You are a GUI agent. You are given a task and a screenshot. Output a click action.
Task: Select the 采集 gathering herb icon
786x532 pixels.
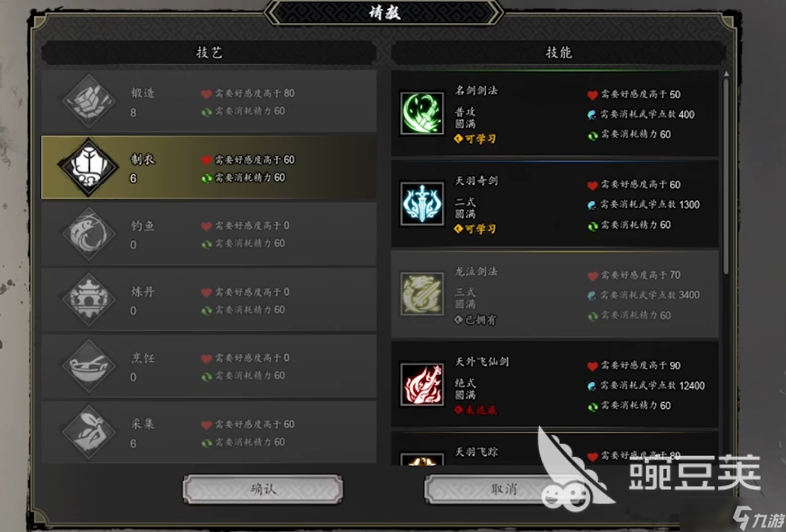[x=89, y=432]
